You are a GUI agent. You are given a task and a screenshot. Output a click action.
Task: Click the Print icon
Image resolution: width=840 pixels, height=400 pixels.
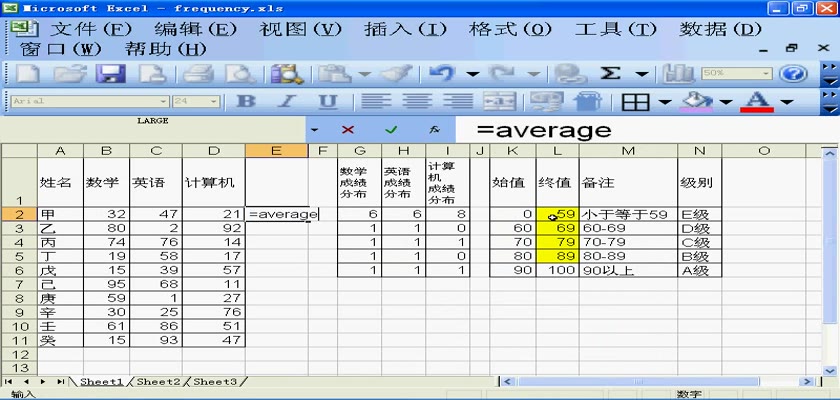[198, 73]
